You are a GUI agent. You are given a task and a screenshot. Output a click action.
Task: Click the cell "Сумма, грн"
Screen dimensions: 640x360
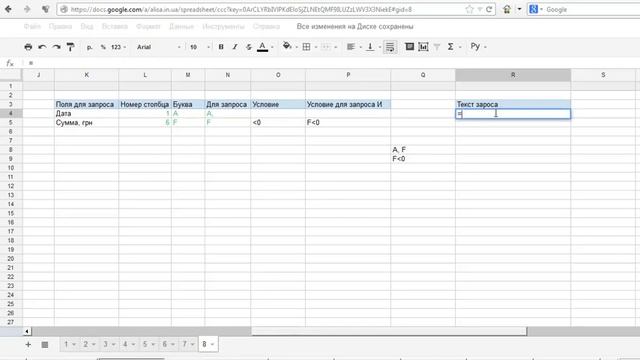point(87,122)
